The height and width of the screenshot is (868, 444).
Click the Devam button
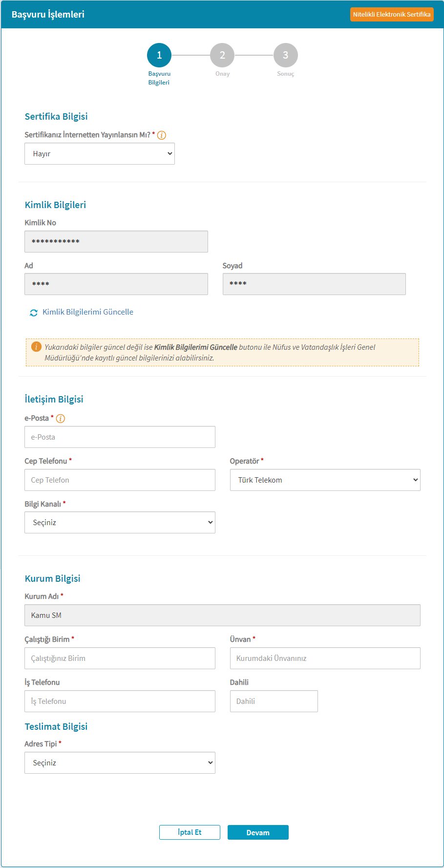click(258, 832)
